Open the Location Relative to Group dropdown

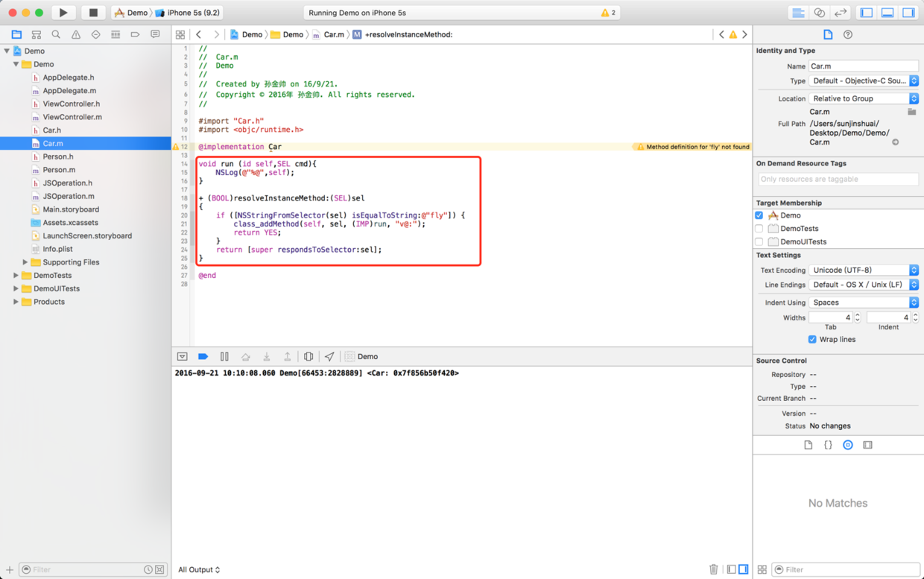pos(864,98)
